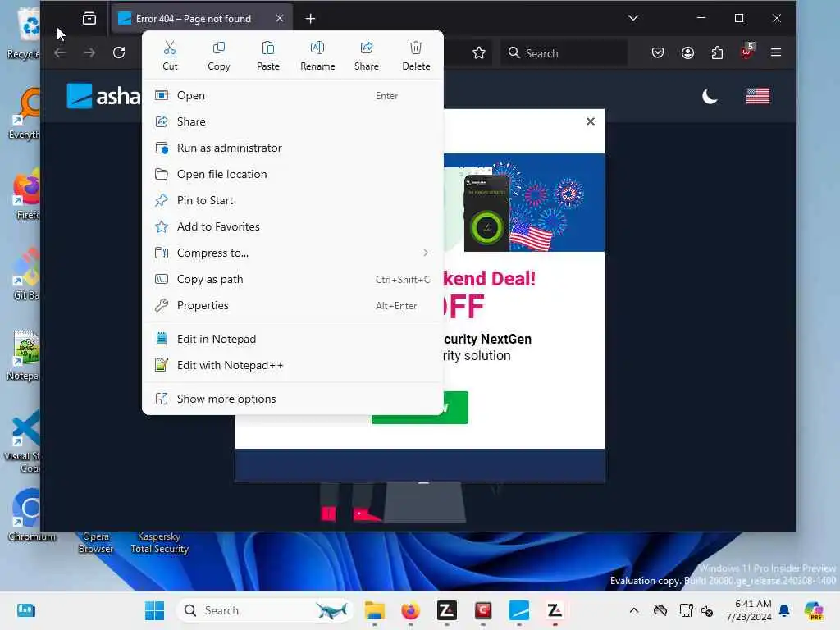Screen dimensions: 840x630
Task: Open the 6:41 AM clock and date
Action: [749, 610]
